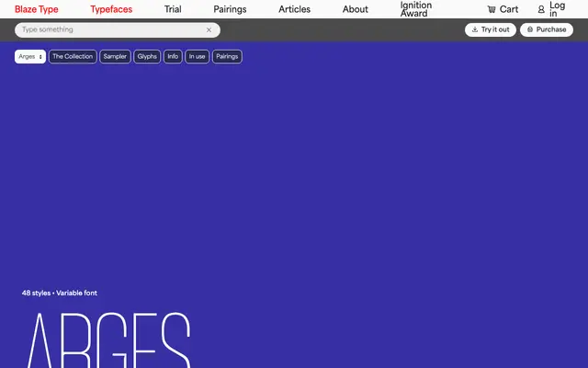Image resolution: width=588 pixels, height=368 pixels.
Task: Click the large ARGES title
Action: [108, 339]
